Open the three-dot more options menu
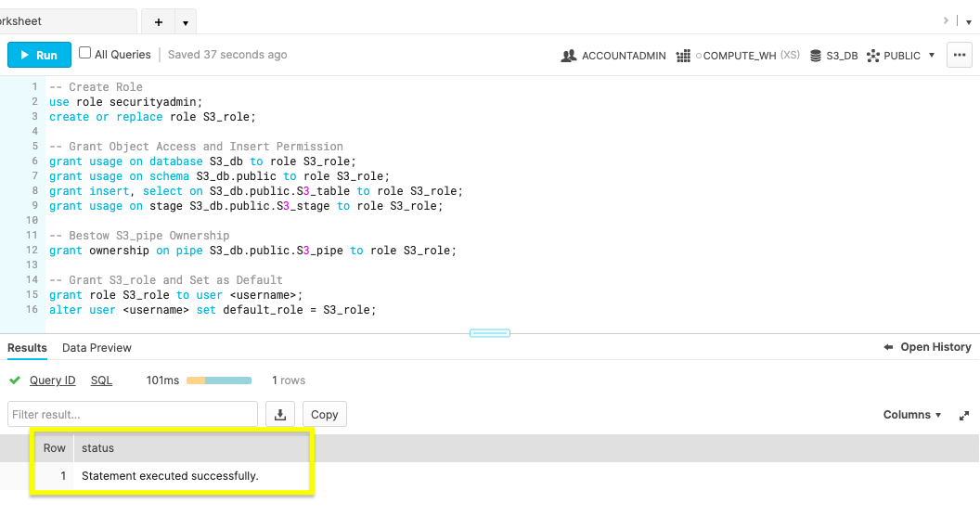The image size is (980, 516). 960,56
